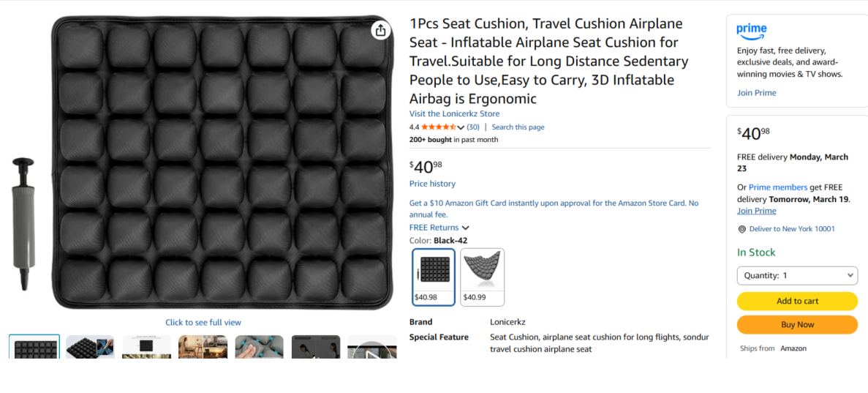Visit the Lonicerkz Store
The image size is (868, 393).
[x=454, y=113]
